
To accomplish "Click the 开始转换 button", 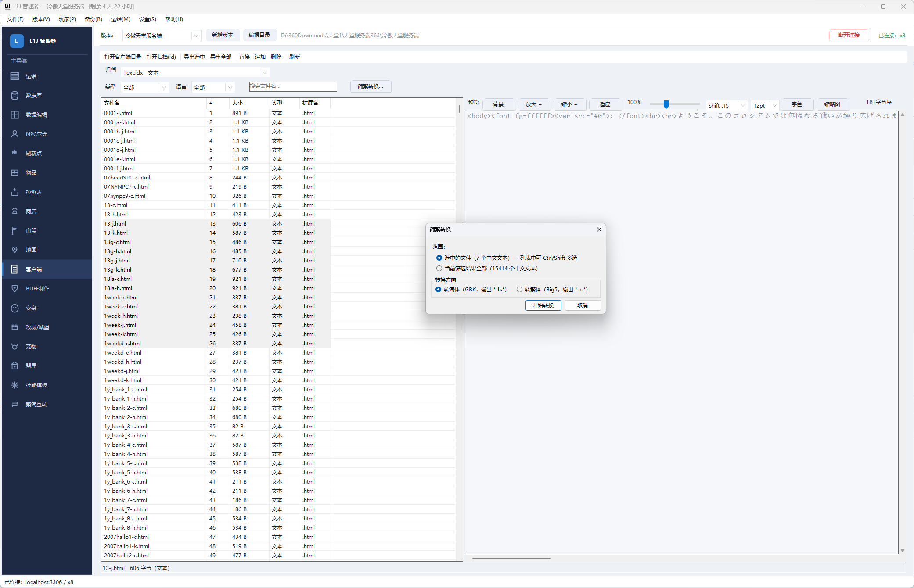I will point(543,305).
